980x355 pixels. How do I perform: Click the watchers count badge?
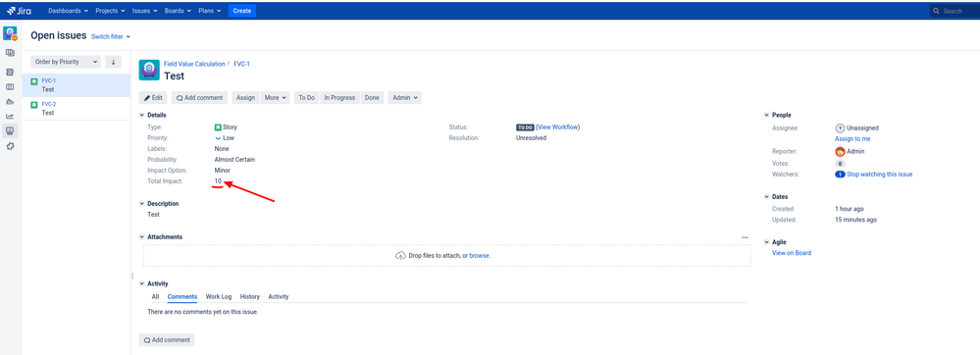coord(840,175)
